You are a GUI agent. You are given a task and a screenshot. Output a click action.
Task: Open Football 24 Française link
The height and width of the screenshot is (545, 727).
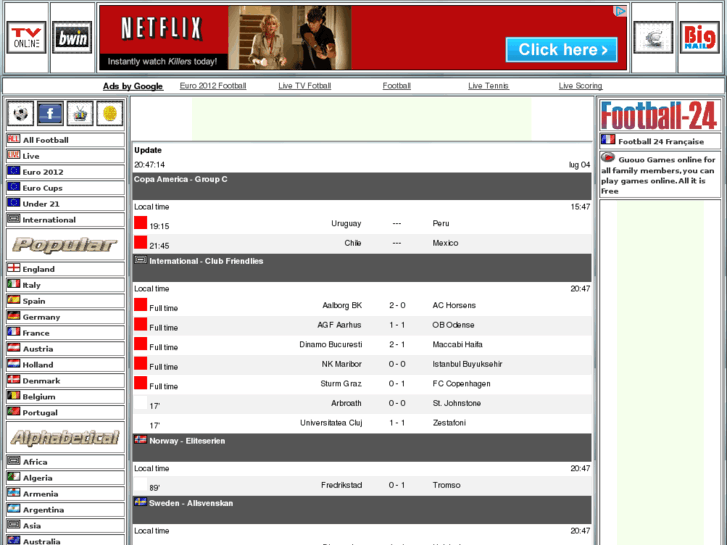tap(661, 142)
